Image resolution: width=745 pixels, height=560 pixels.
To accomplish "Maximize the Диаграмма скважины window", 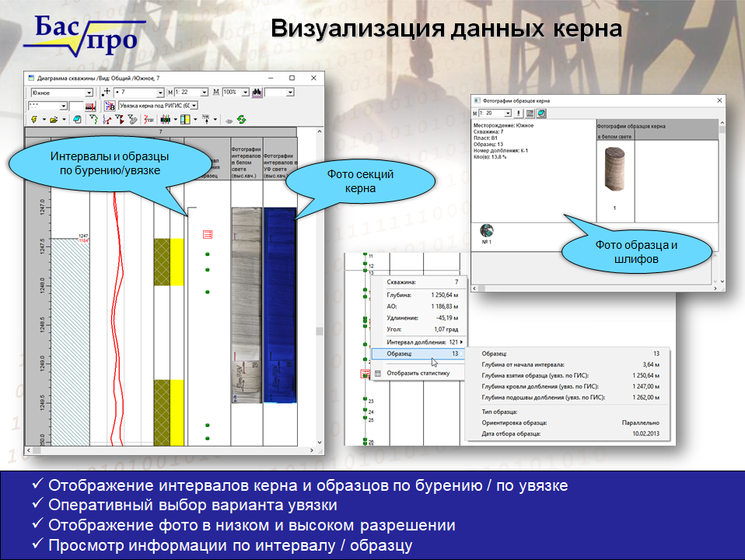I will click(x=292, y=78).
